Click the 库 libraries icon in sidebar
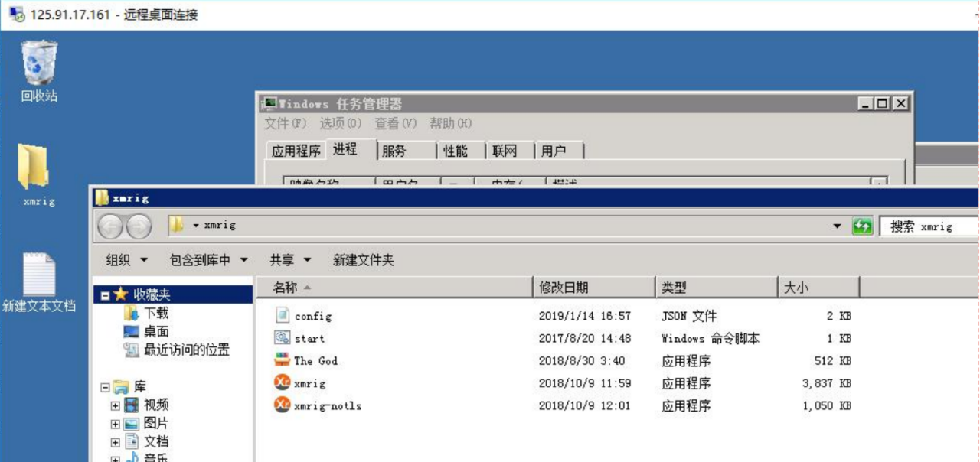 click(121, 386)
